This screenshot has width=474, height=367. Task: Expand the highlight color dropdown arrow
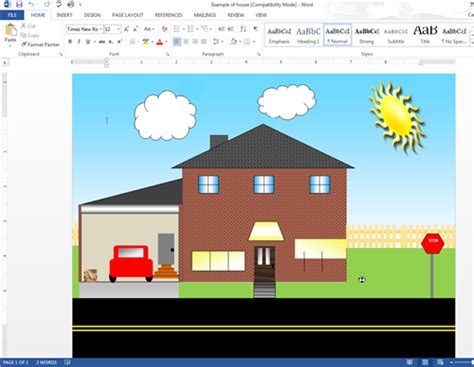pyautogui.click(x=152, y=42)
